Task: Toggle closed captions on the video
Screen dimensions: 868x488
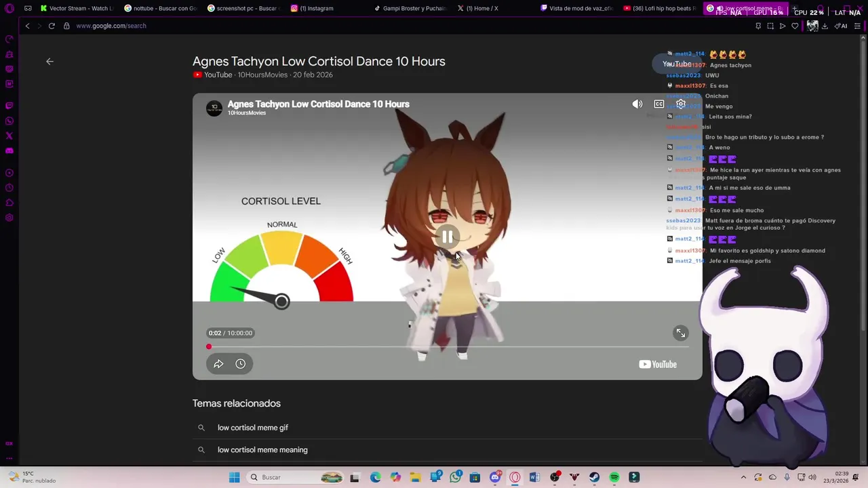Action: pyautogui.click(x=658, y=104)
